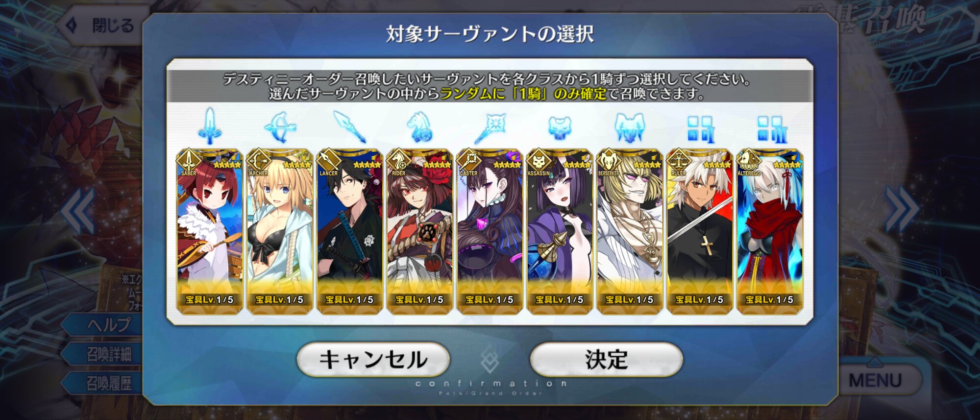Choose the purple-haired Assassin servant card
The width and height of the screenshot is (980, 420).
click(x=560, y=231)
